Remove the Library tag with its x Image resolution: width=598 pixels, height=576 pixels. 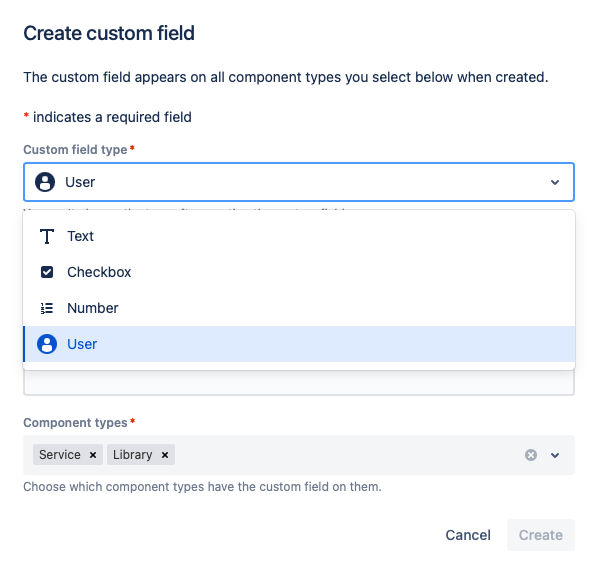click(165, 455)
